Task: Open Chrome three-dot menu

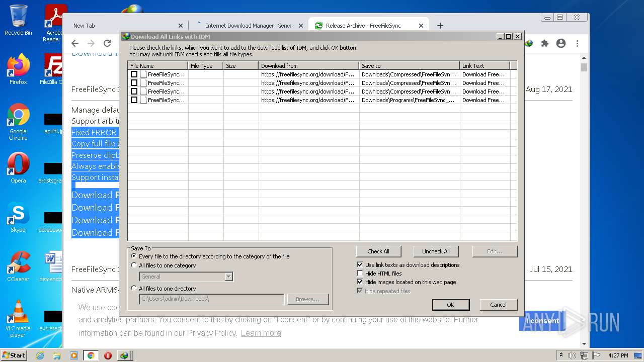Action: click(x=577, y=43)
